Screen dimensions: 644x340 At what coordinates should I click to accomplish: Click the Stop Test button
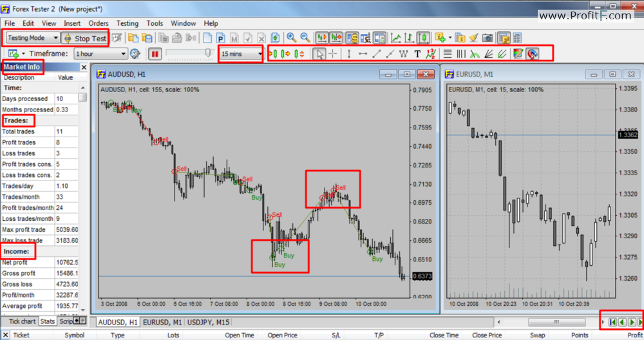[85, 38]
